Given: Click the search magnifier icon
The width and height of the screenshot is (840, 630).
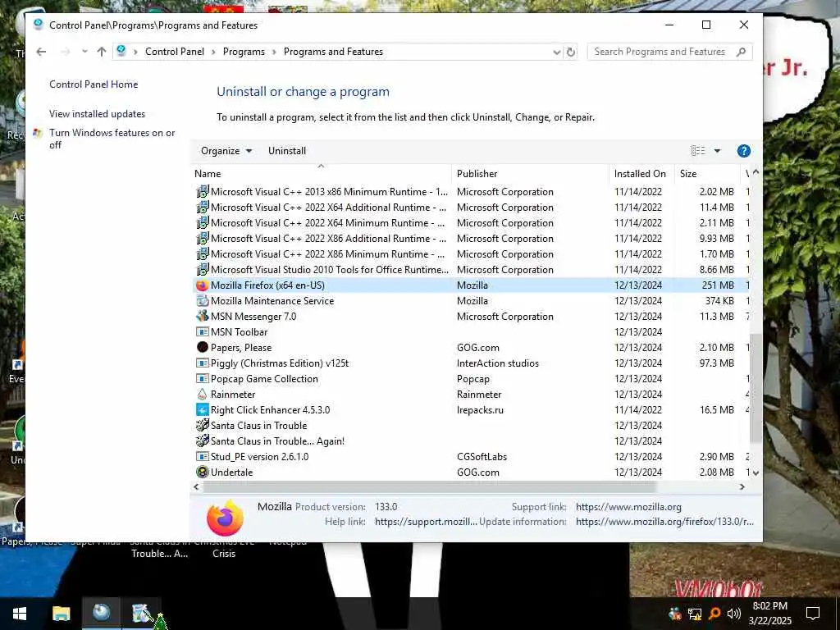Looking at the screenshot, I should [x=741, y=52].
